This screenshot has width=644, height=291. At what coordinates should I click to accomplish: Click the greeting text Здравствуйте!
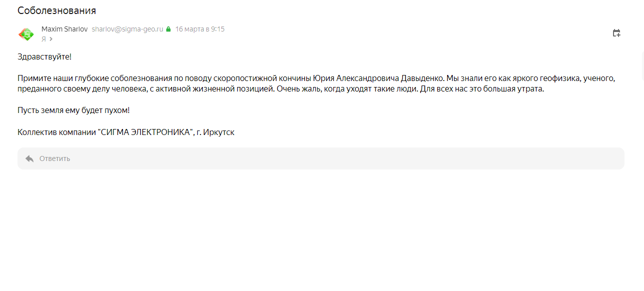pos(44,56)
